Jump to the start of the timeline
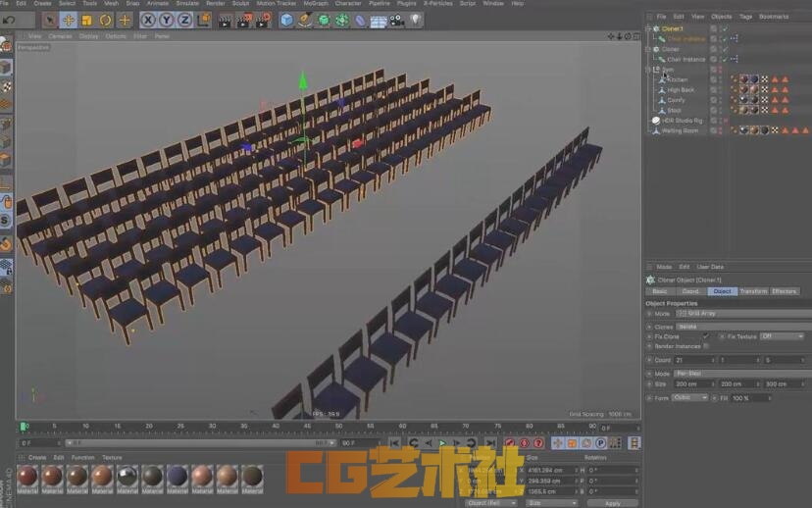The height and width of the screenshot is (508, 812). 394,443
